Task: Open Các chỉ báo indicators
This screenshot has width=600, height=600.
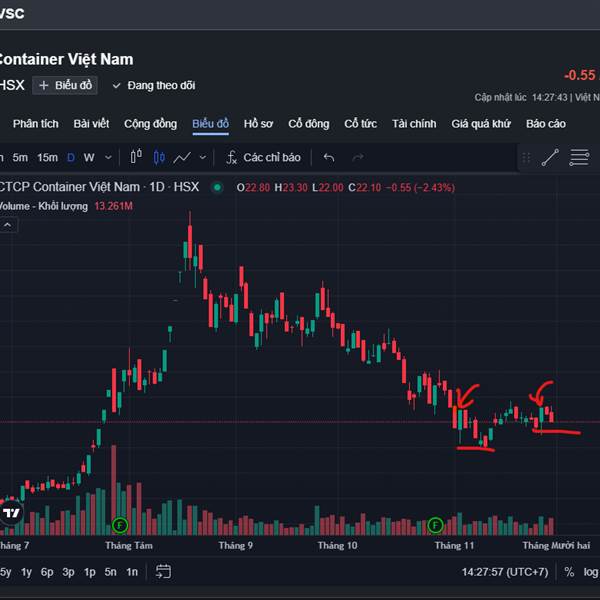Action: 263,157
